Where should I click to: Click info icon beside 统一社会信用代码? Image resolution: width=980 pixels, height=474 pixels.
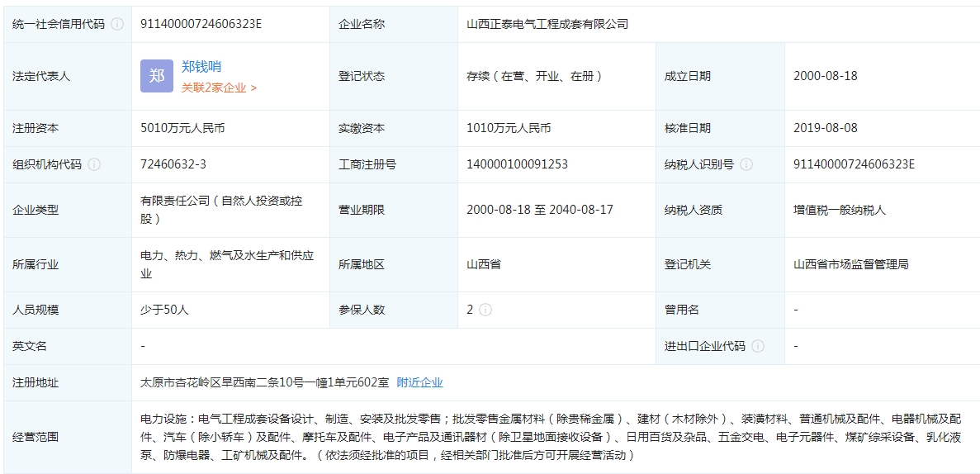tap(117, 24)
